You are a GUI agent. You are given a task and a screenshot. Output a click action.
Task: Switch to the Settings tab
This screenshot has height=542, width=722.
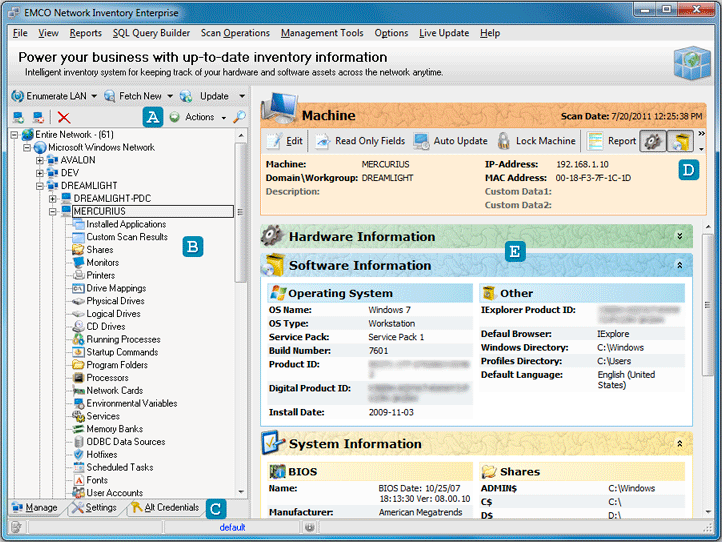94,507
